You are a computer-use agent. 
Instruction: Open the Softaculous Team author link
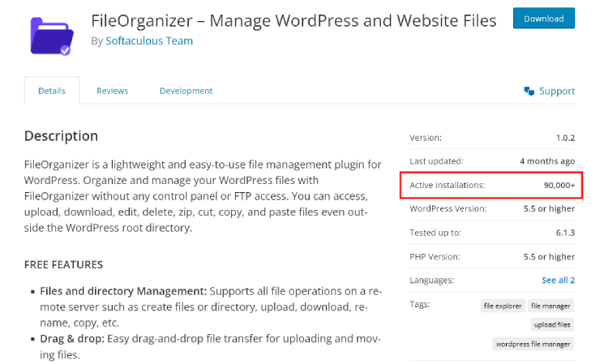[x=149, y=41]
